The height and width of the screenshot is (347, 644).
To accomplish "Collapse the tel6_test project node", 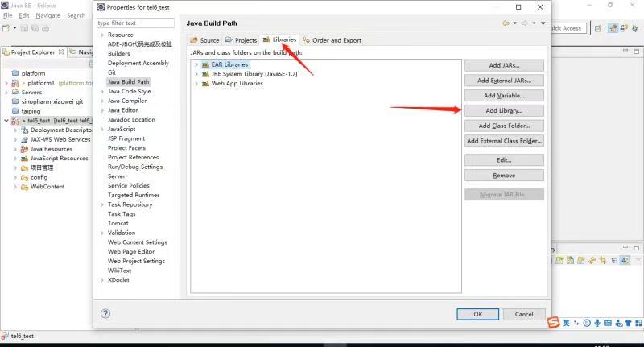I will (x=6, y=121).
